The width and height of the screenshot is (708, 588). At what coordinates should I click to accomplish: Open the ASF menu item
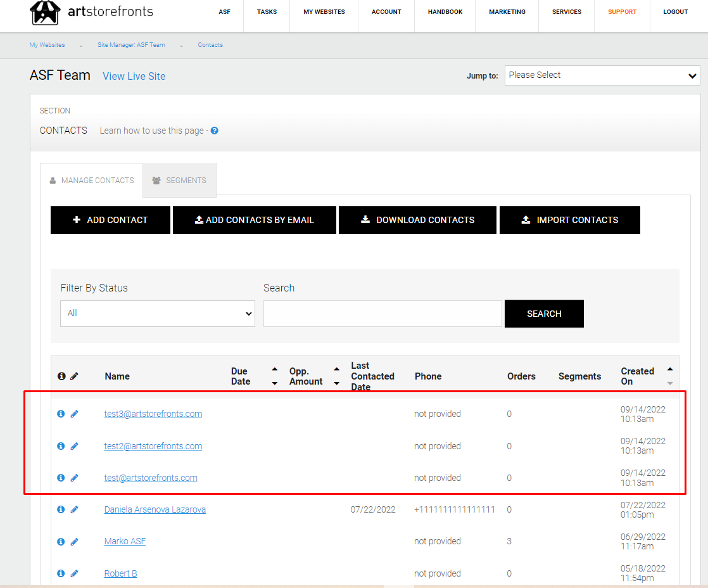[224, 12]
